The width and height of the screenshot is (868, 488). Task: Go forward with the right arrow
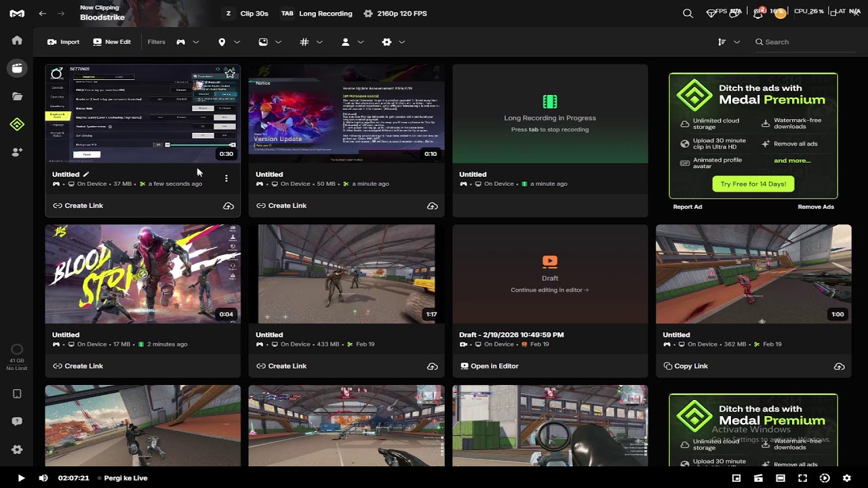[x=61, y=14]
